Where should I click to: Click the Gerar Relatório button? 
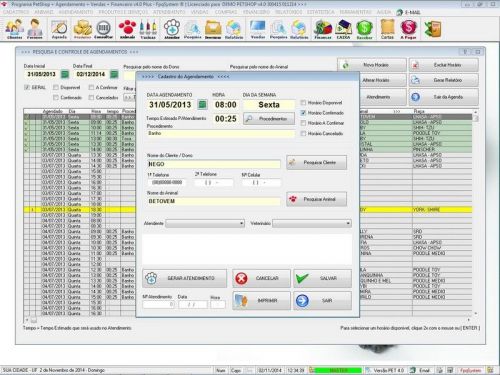click(444, 80)
